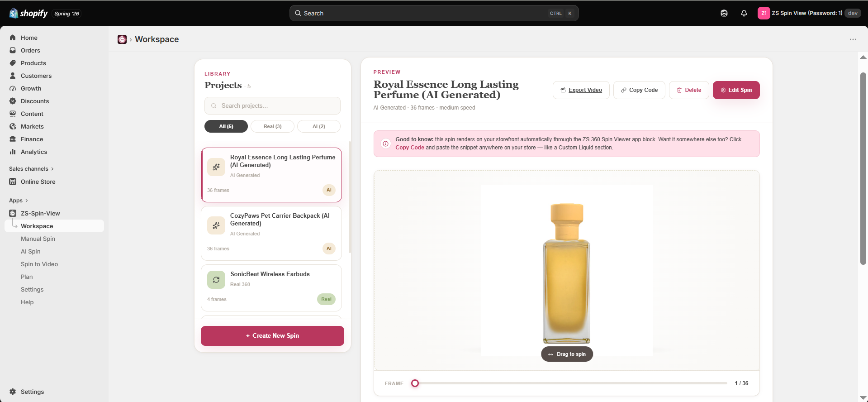
Task: Open the notifications bell icon
Action: click(744, 13)
